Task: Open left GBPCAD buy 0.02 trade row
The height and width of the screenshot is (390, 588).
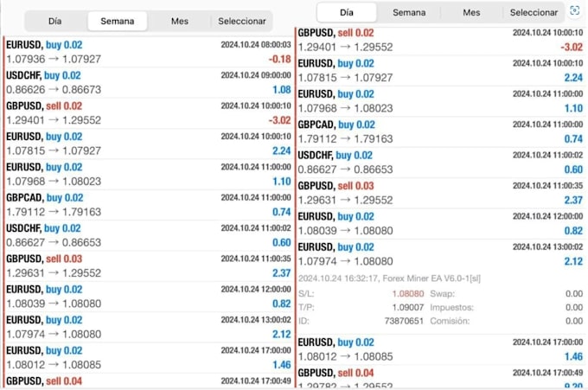Action: (149, 205)
